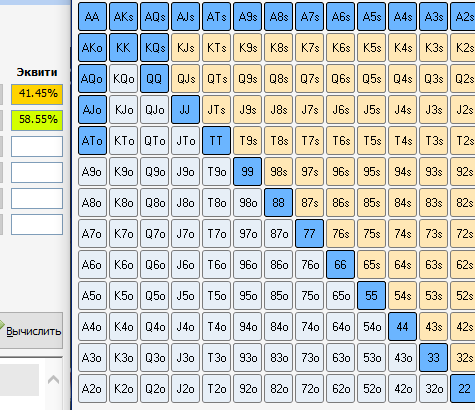Select the 54s hand cell
Image resolution: width=475 pixels, height=410 pixels.
click(x=402, y=295)
